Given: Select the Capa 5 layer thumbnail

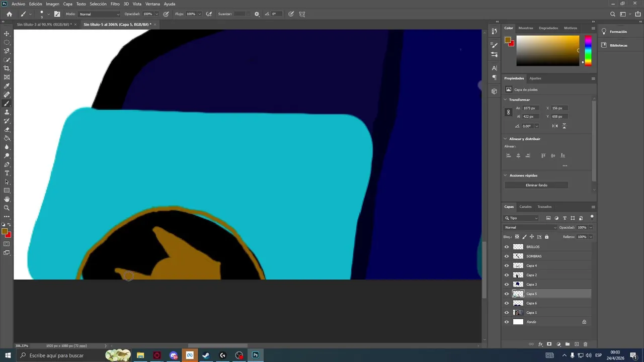Looking at the screenshot, I should (518, 294).
